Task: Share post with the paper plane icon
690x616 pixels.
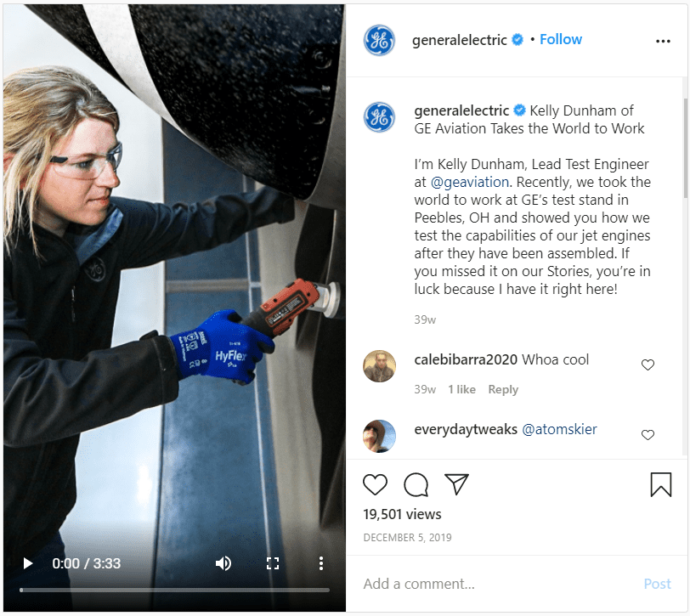Action: click(456, 484)
